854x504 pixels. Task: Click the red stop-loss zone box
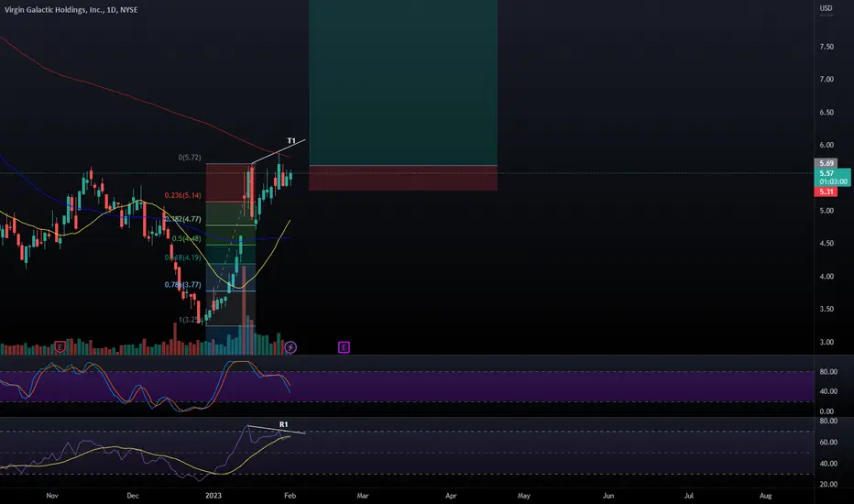click(x=403, y=178)
